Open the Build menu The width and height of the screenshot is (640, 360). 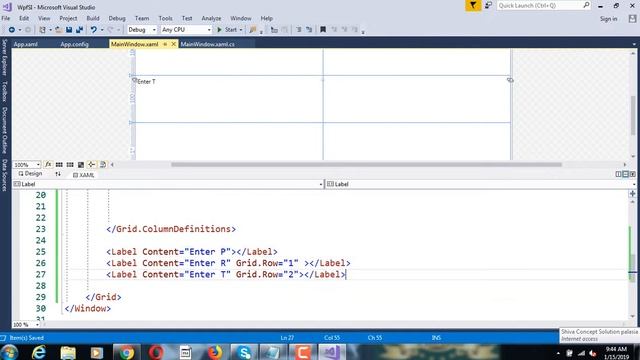tap(93, 18)
